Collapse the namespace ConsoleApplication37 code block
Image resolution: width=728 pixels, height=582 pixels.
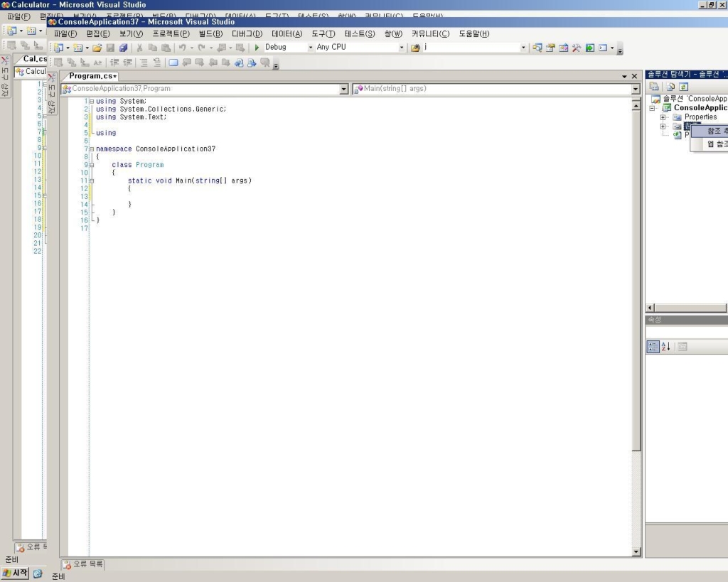click(92, 149)
